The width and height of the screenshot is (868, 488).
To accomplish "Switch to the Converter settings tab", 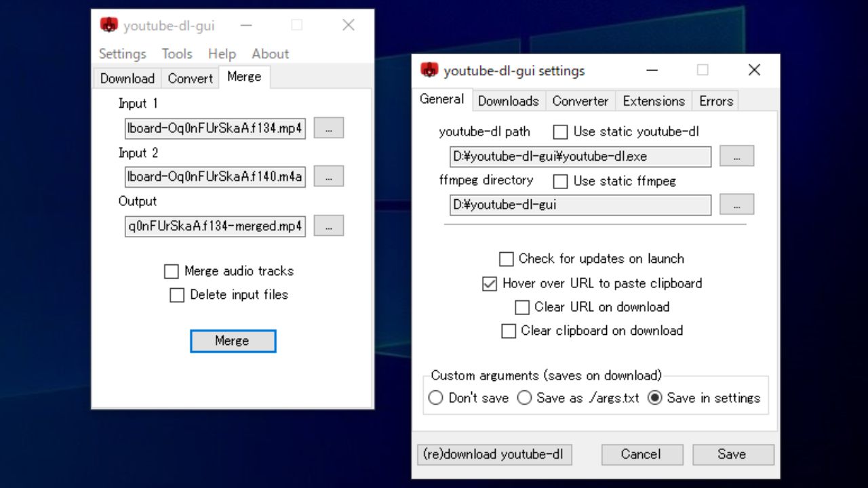I will pyautogui.click(x=580, y=100).
